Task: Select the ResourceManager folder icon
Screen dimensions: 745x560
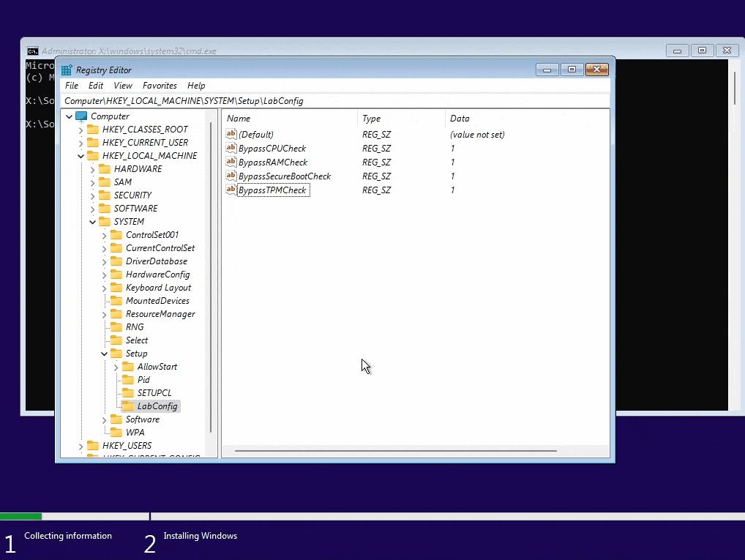Action: point(116,314)
